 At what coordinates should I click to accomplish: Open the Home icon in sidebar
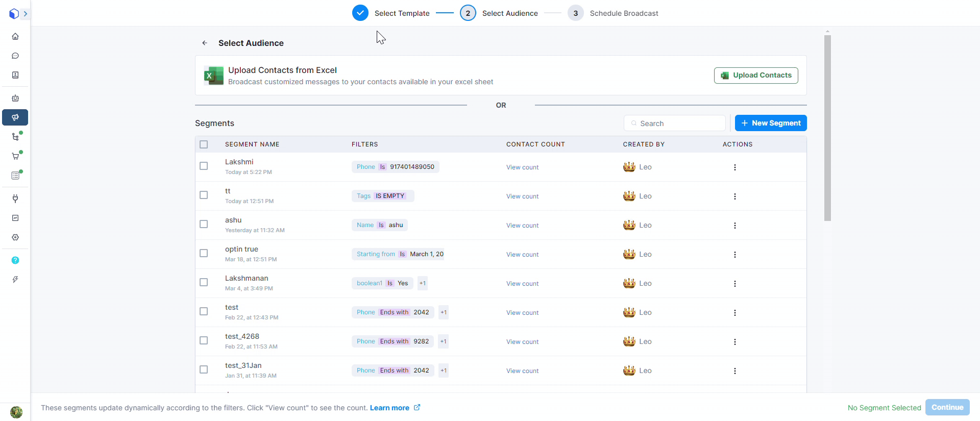15,36
